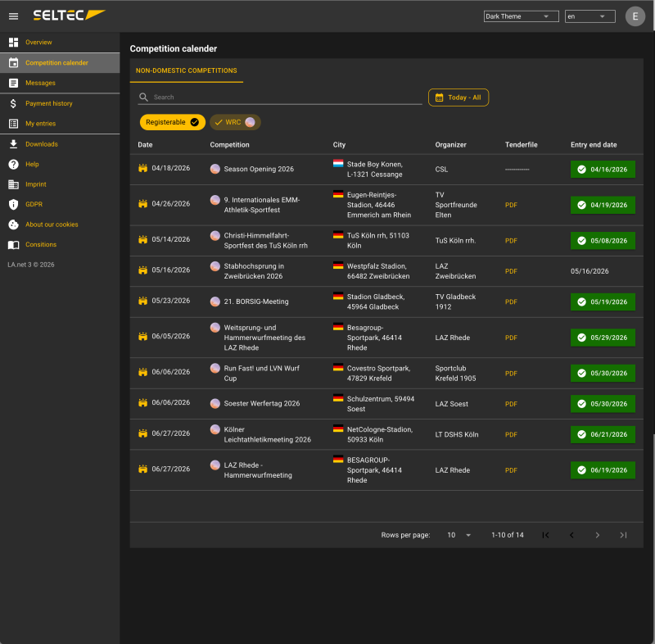Viewport: 655px width, 644px height.
Task: Click the Today - All date button
Action: pos(458,98)
